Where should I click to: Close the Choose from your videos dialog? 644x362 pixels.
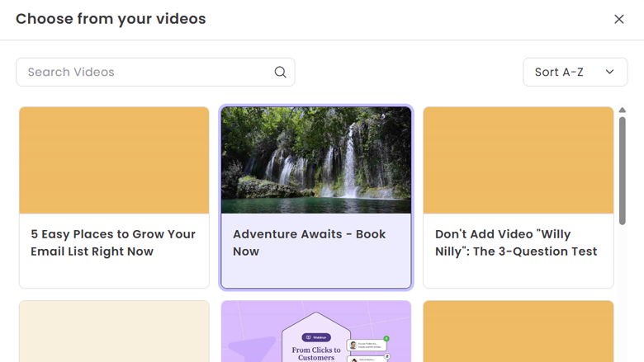click(618, 19)
